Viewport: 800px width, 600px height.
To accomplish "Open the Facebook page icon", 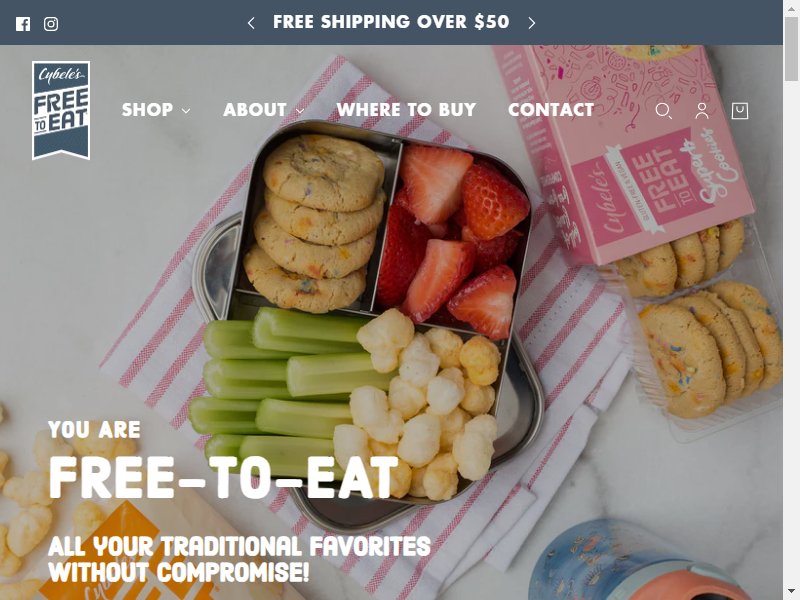I will 23,23.
